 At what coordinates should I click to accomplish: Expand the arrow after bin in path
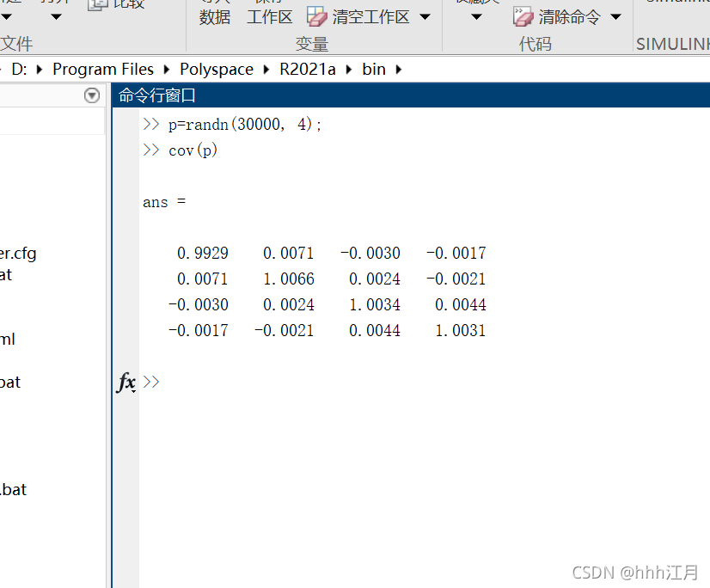[399, 70]
